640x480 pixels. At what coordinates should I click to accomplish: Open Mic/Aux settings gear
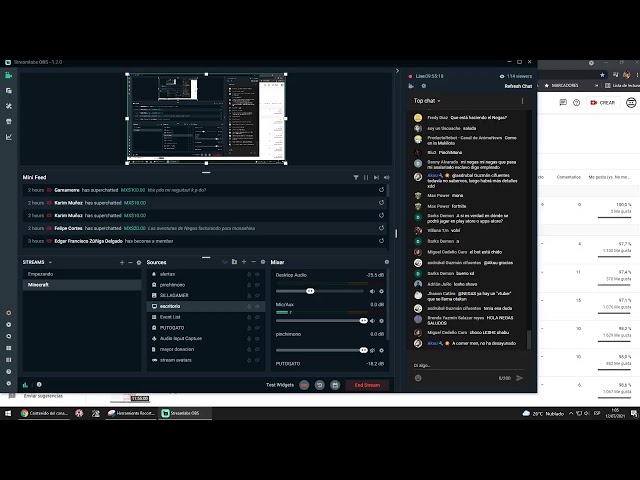click(382, 321)
